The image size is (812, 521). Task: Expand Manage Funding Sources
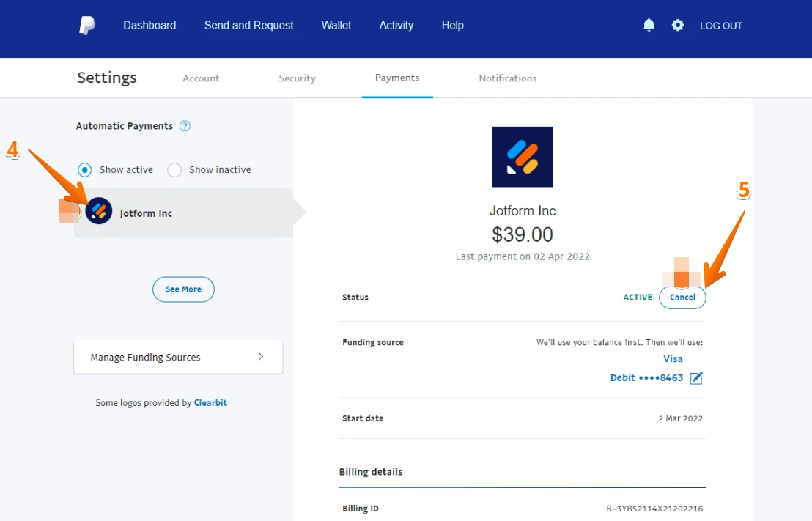click(x=177, y=357)
